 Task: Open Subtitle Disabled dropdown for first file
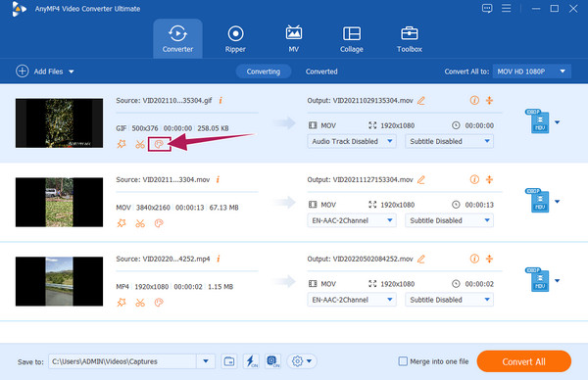449,141
